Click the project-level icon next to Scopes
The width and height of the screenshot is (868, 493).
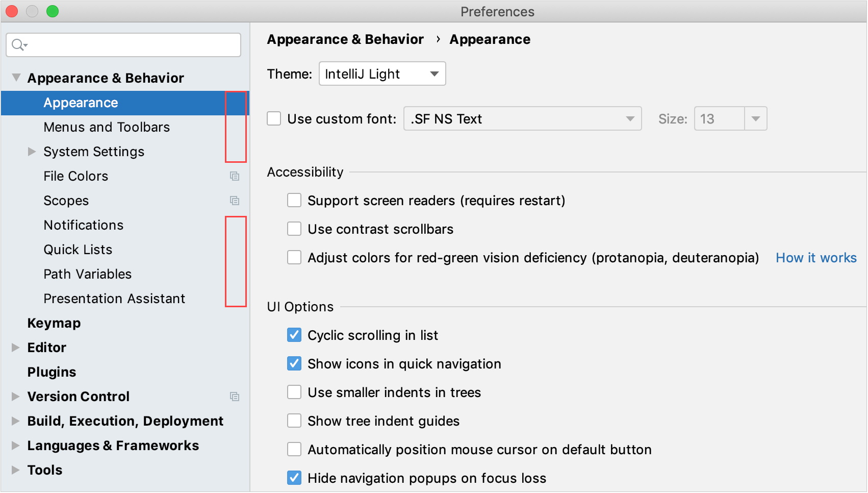click(x=235, y=201)
